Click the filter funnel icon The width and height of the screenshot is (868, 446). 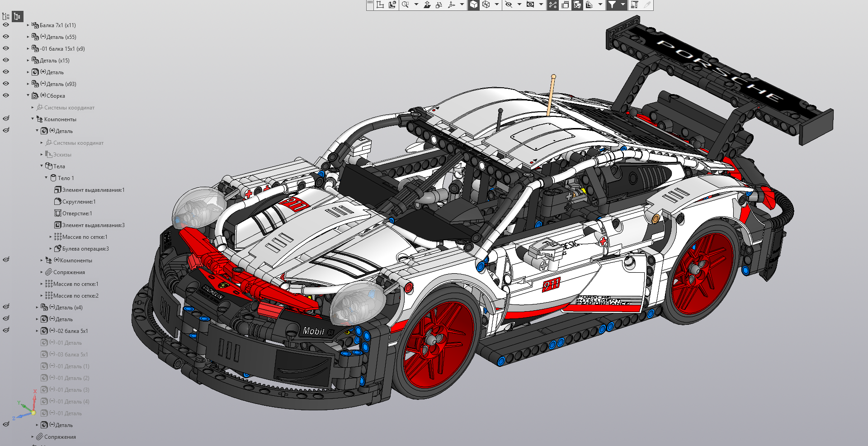click(612, 5)
